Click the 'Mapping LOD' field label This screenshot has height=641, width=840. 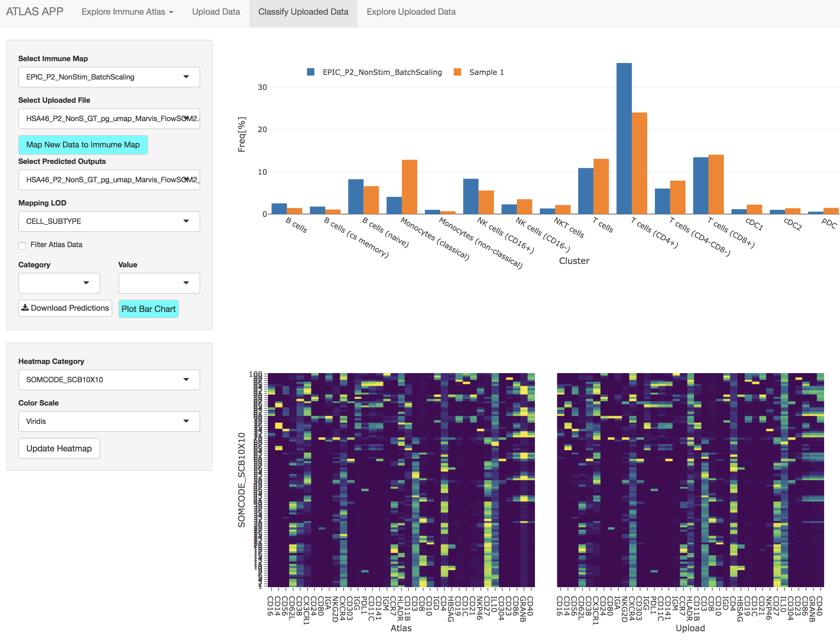point(42,203)
